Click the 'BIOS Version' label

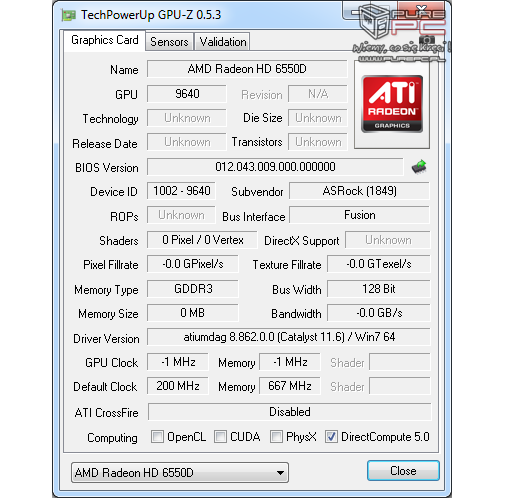pyautogui.click(x=107, y=168)
